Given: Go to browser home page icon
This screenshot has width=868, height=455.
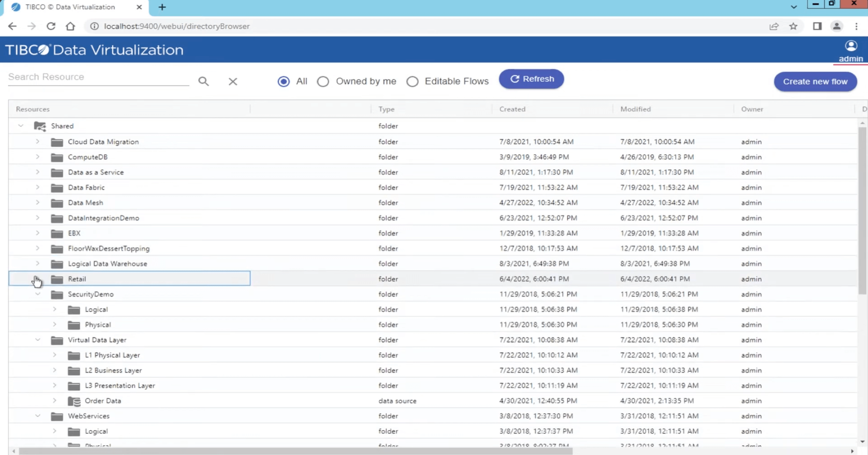Looking at the screenshot, I should tap(70, 26).
